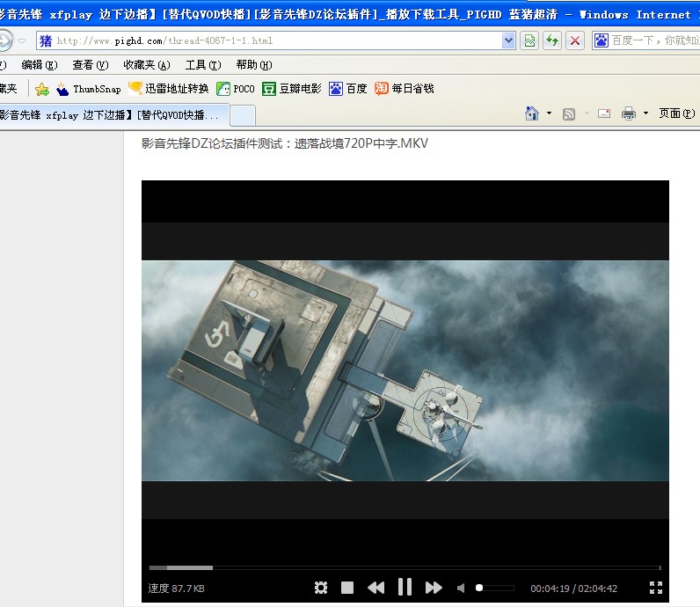Open the 百度 favorites bar link
Viewport: 700px width, 607px height.
(x=347, y=89)
